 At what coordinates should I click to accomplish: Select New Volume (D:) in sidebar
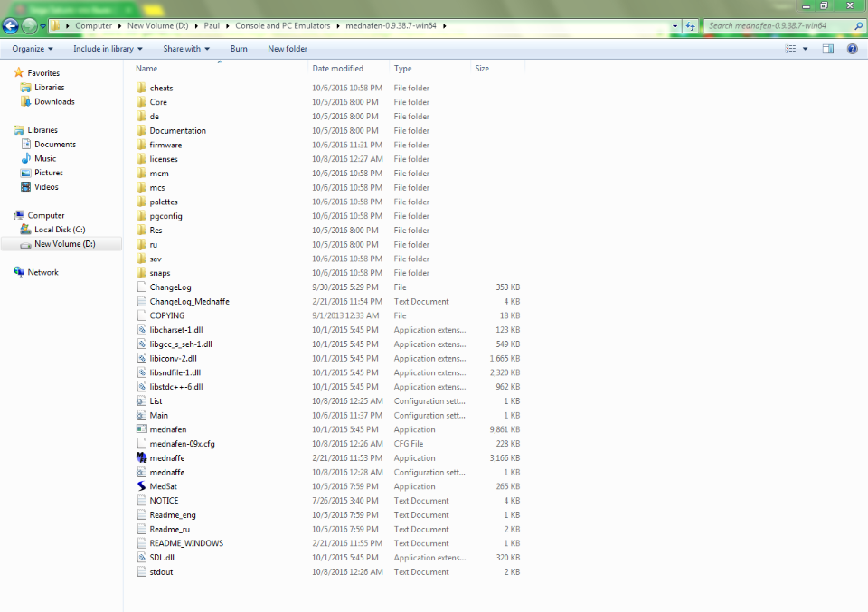(65, 244)
